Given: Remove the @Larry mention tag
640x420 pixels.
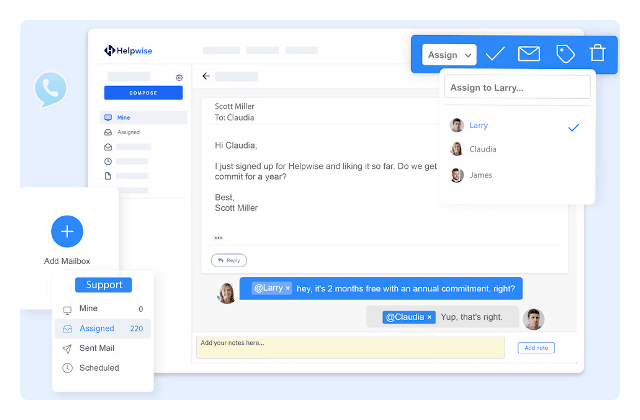Looking at the screenshot, I should (x=287, y=289).
